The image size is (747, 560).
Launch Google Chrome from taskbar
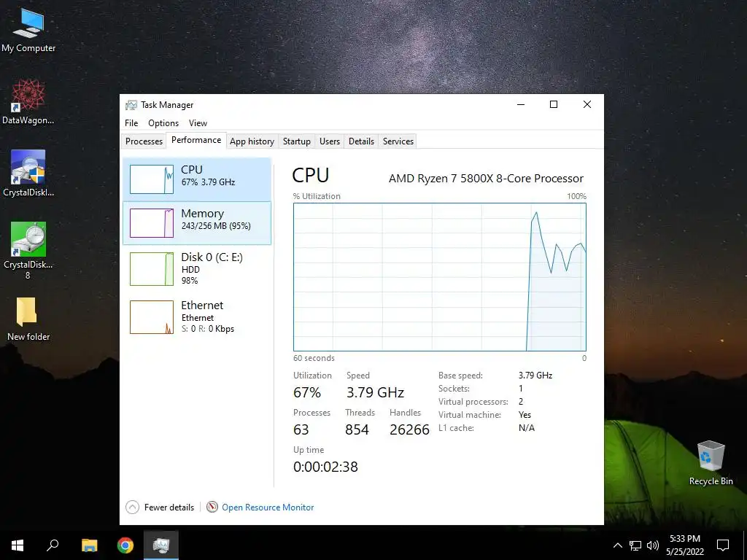(125, 545)
